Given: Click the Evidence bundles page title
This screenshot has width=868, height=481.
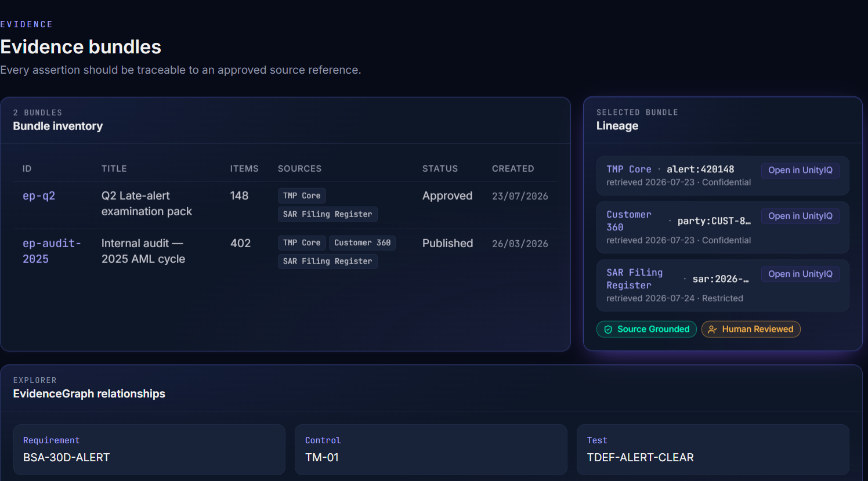Looking at the screenshot, I should pos(81,47).
